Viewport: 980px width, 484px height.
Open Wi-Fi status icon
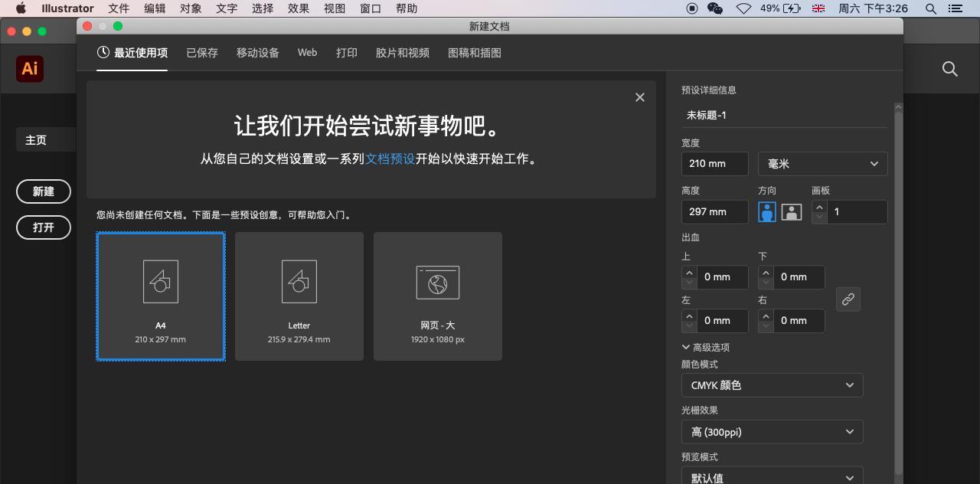click(743, 8)
